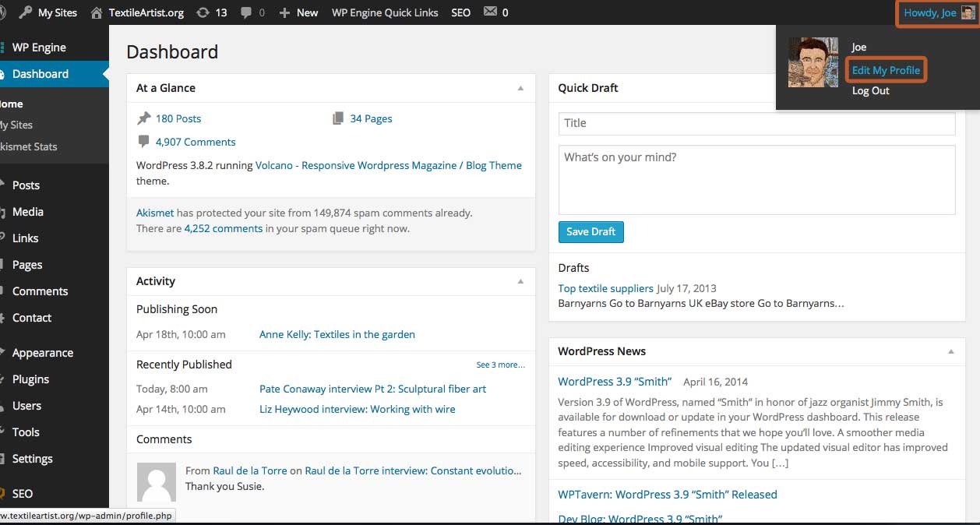The height and width of the screenshot is (525, 980).
Task: Focus the Quick Draft Title field
Action: click(757, 123)
